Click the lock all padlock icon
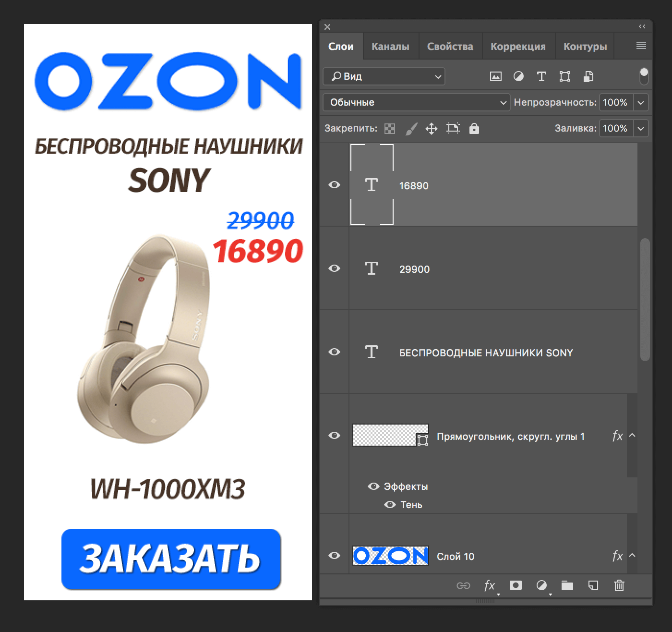 [x=474, y=128]
